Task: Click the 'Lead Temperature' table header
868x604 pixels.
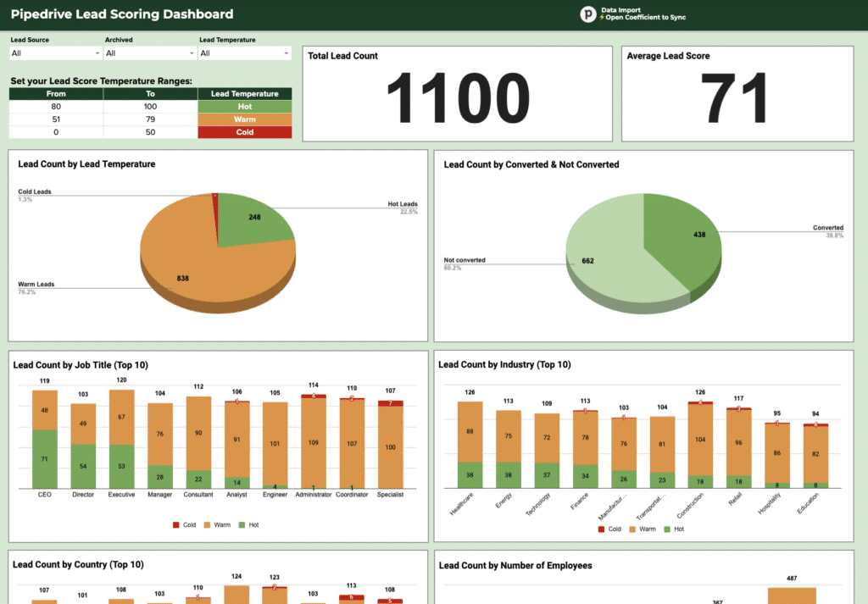Action: [245, 94]
